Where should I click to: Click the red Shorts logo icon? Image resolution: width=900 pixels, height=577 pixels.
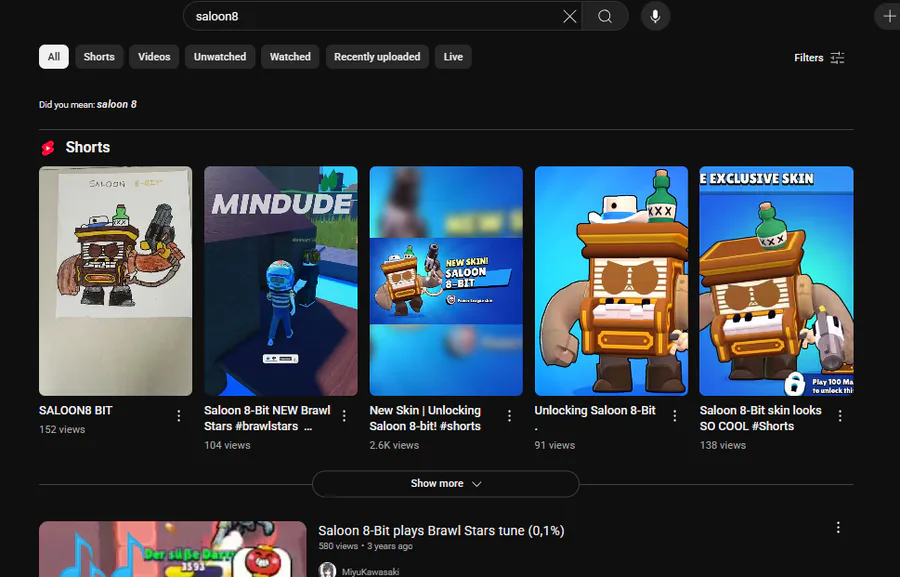pos(48,148)
